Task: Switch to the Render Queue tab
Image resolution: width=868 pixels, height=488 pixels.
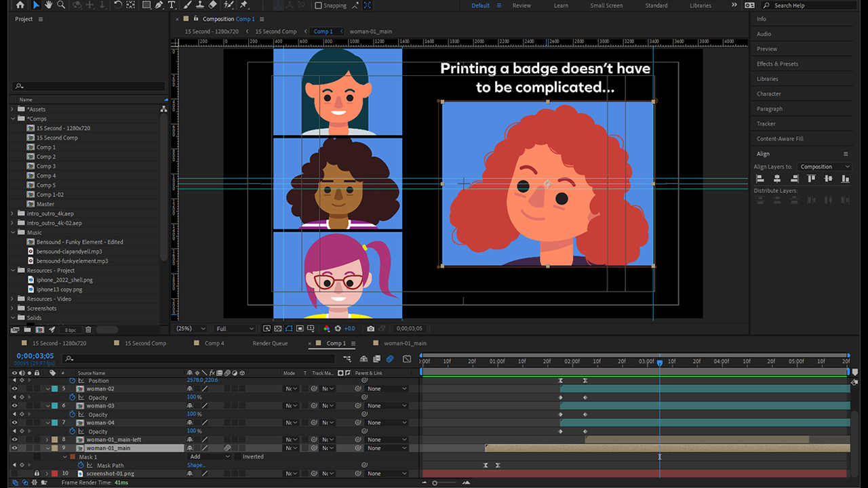Action: (x=270, y=344)
